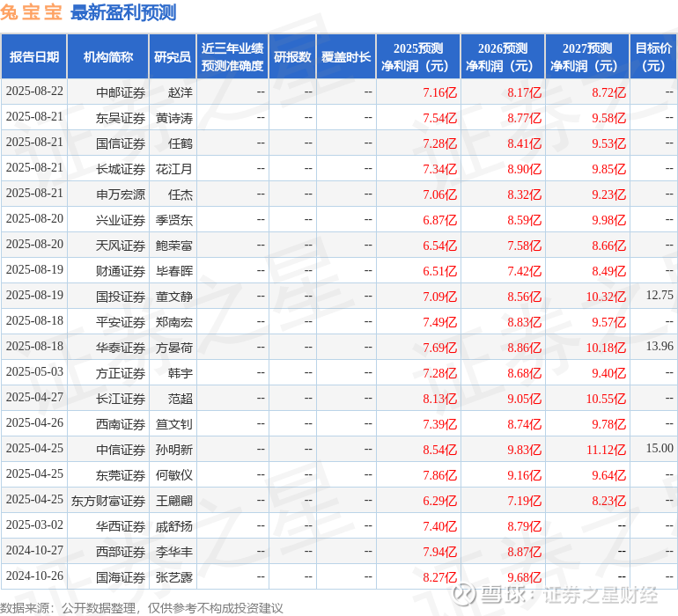Click 东方财富证券's 6.29亿 2025 forecast
The image size is (678, 616).
[x=439, y=501]
